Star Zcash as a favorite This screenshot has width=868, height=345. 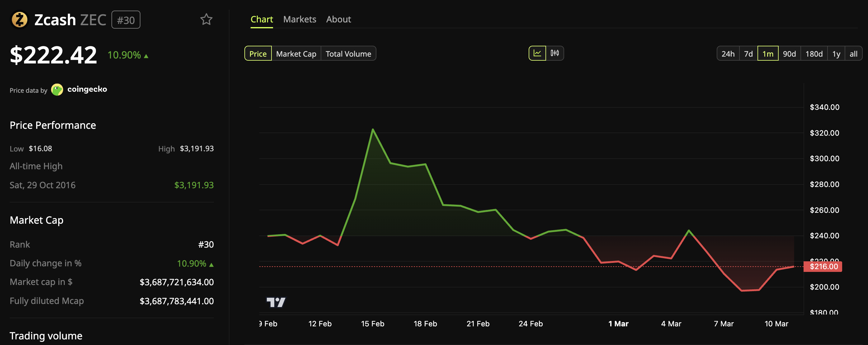(x=206, y=20)
